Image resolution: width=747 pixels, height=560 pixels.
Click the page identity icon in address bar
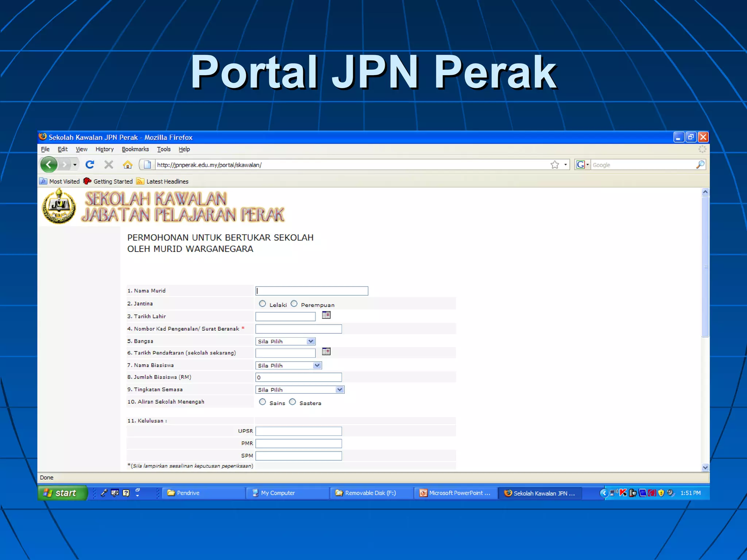[147, 165]
